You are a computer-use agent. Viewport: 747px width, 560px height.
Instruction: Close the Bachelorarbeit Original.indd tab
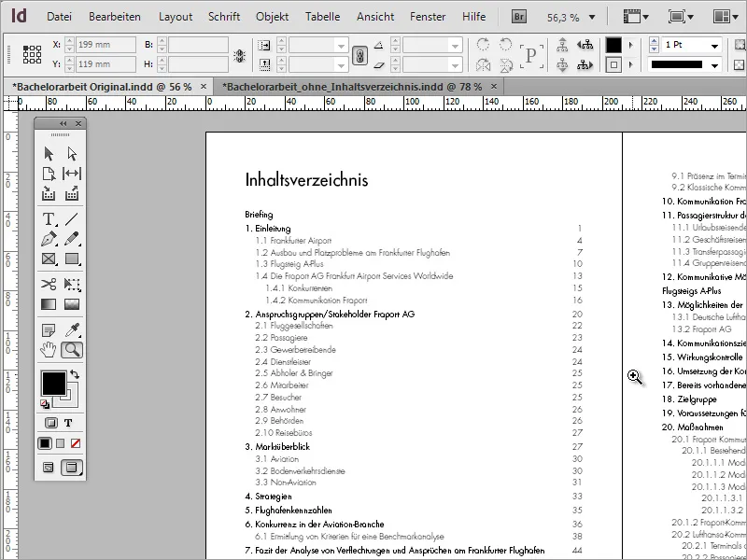tap(204, 87)
